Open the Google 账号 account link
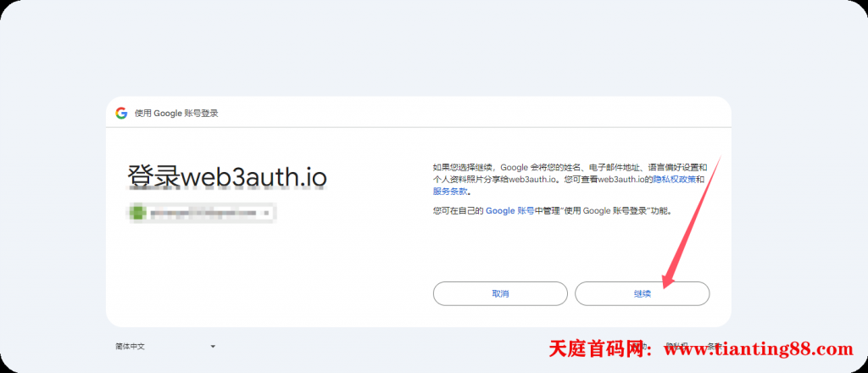Image resolution: width=868 pixels, height=373 pixels. (x=509, y=211)
